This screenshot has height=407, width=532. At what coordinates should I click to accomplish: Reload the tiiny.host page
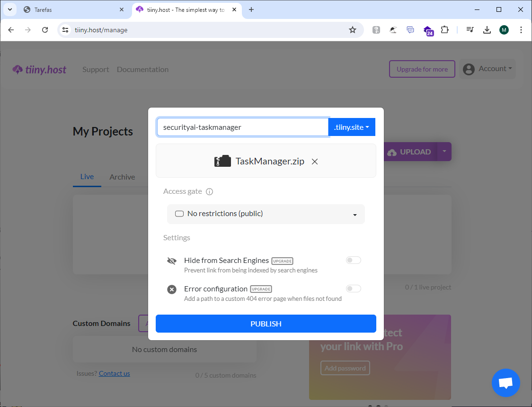point(45,30)
